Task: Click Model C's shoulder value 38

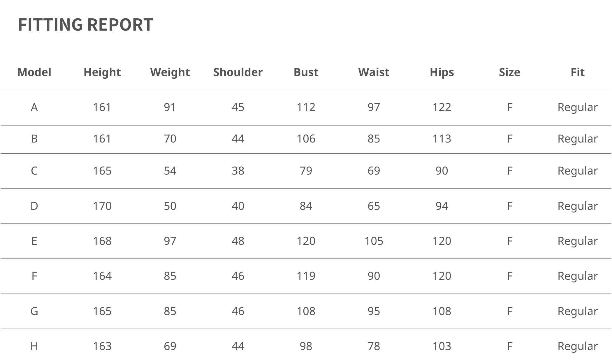Action: 238,171
